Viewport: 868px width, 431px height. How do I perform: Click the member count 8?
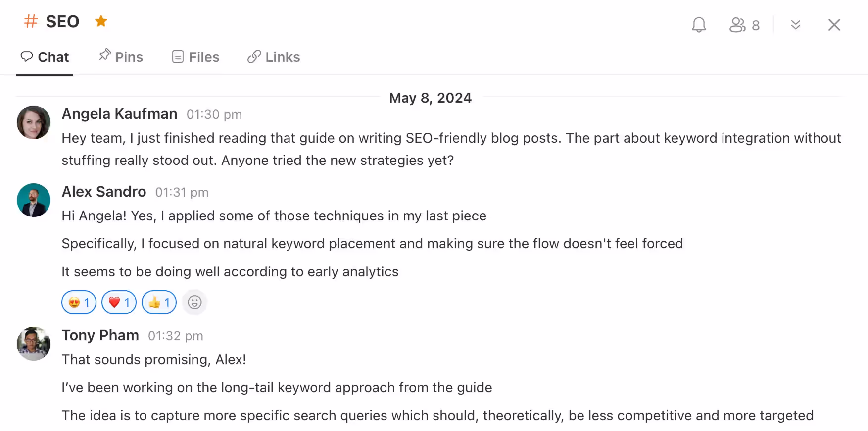tap(756, 26)
